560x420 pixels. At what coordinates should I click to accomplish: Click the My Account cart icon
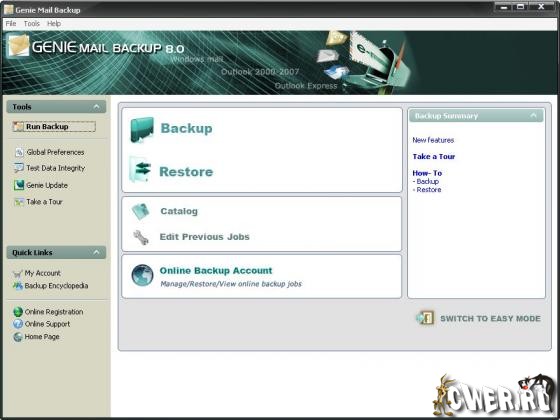click(18, 274)
